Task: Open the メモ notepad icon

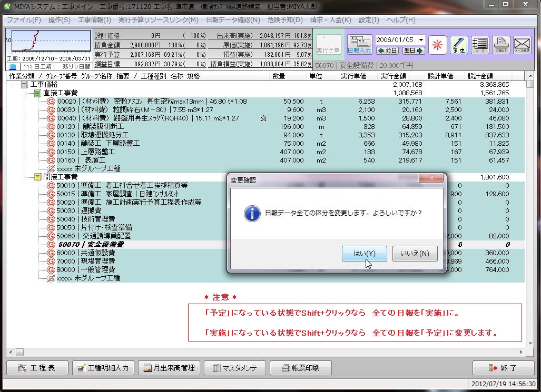Action: pyautogui.click(x=480, y=45)
